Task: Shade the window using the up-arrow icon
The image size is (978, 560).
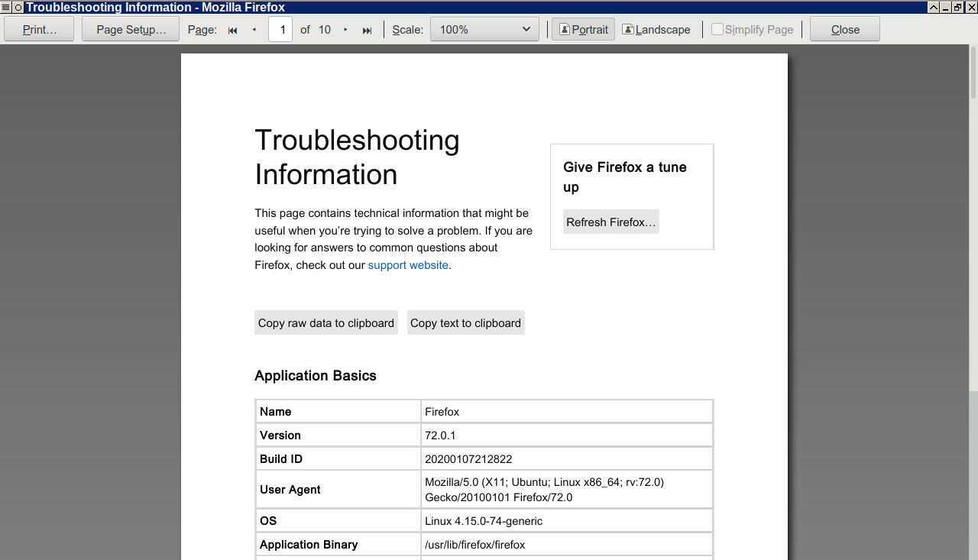Action: coord(934,7)
